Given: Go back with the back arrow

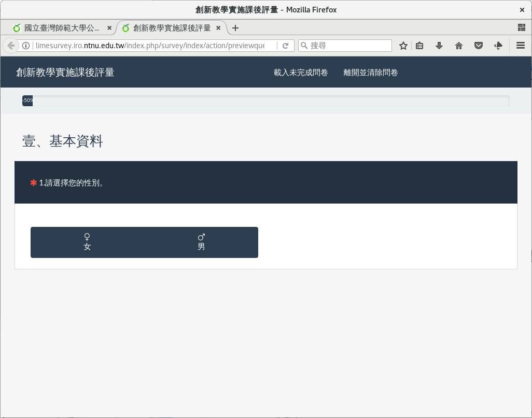Looking at the screenshot, I should click(x=10, y=46).
